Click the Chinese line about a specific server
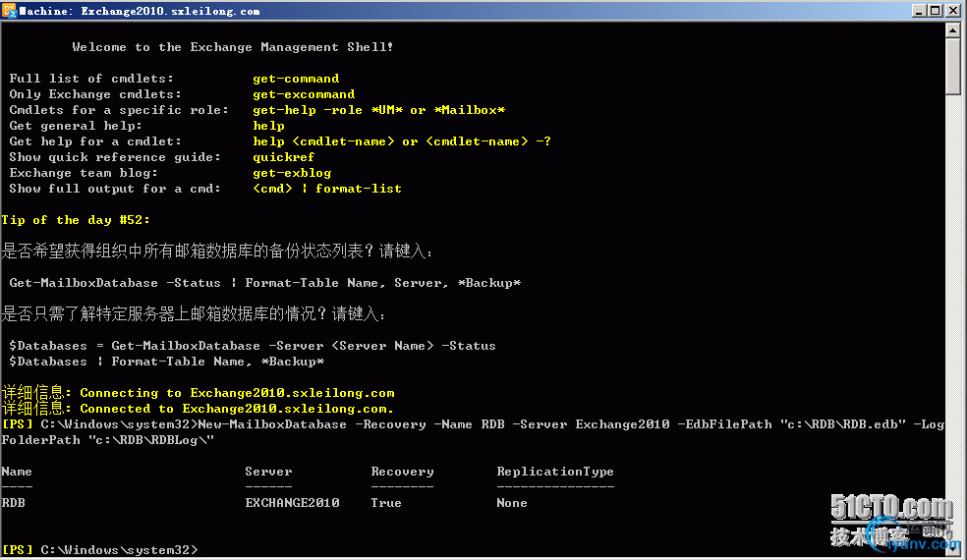 click(x=194, y=314)
